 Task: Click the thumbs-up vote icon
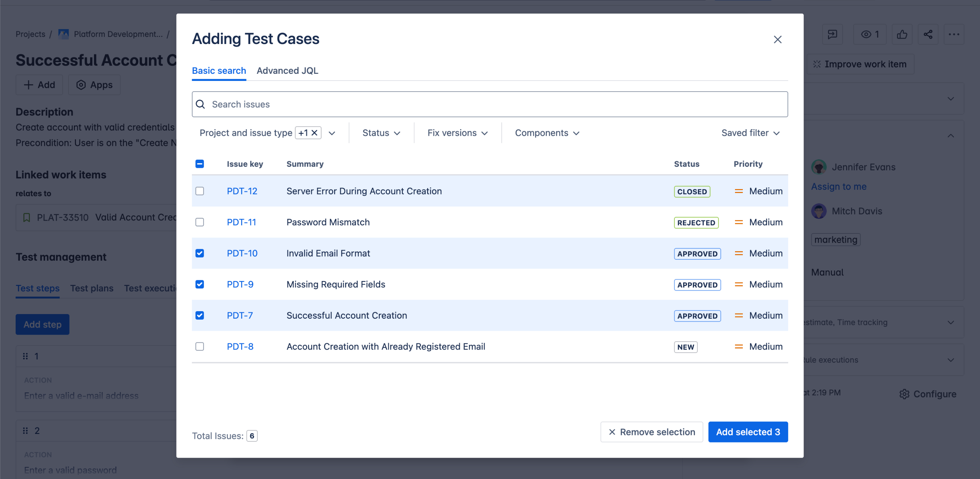pos(902,34)
